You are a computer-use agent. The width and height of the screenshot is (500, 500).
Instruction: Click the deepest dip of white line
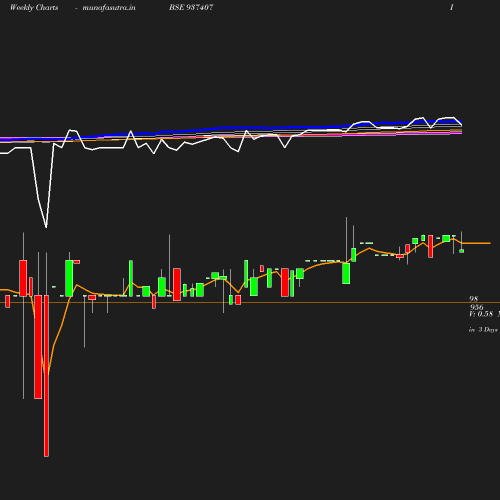(46, 227)
